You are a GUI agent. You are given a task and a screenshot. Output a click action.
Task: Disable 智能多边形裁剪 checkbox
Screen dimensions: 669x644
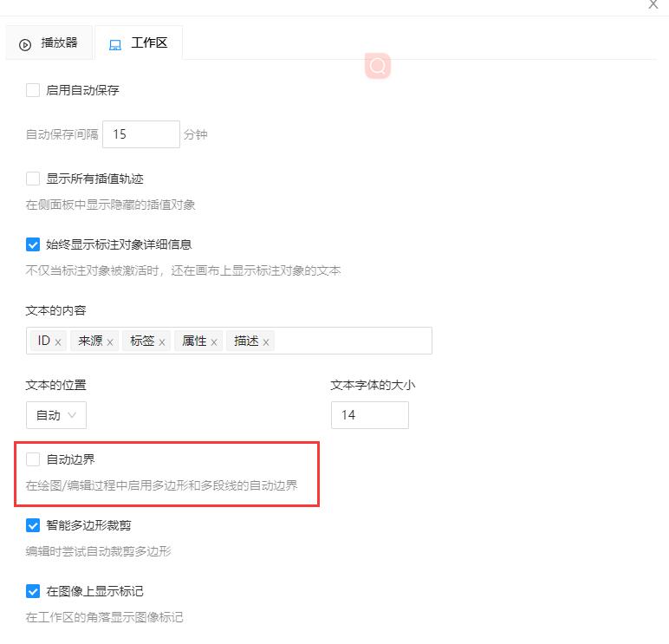point(33,525)
